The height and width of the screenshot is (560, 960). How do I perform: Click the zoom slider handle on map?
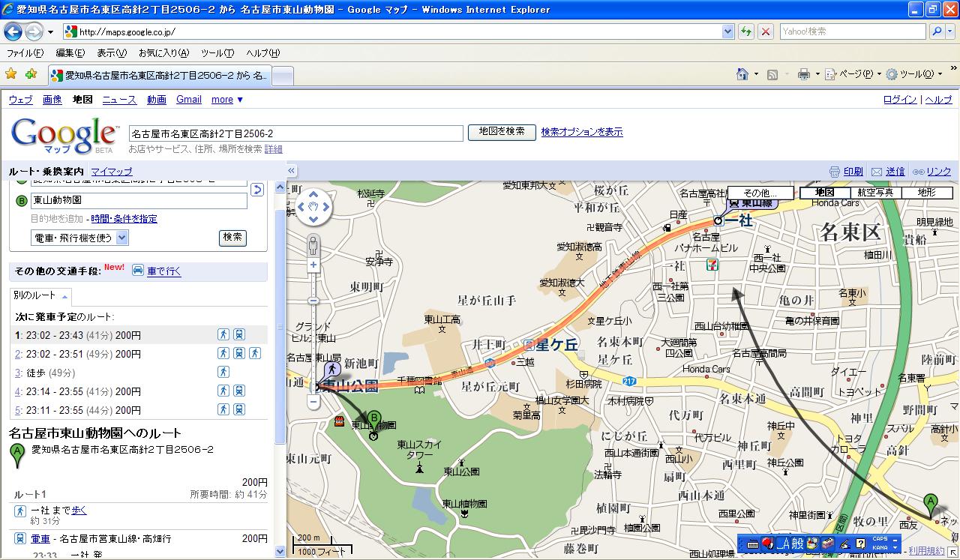click(313, 301)
